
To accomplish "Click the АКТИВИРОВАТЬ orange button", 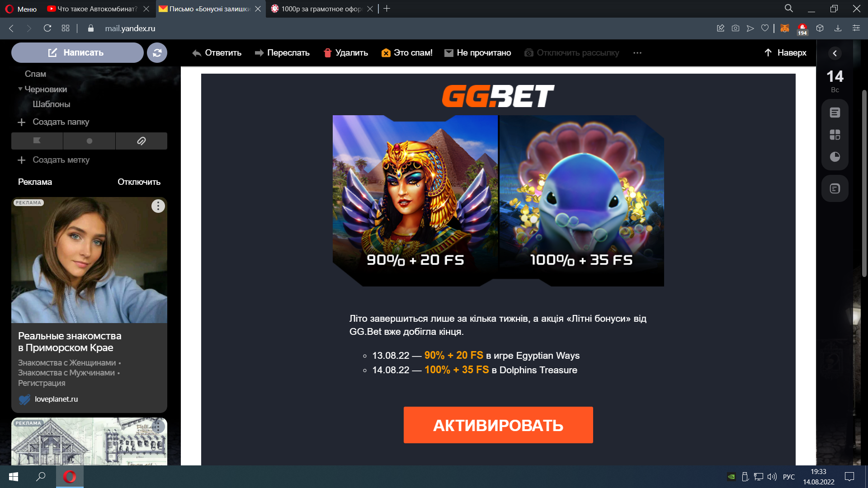I will coord(498,425).
